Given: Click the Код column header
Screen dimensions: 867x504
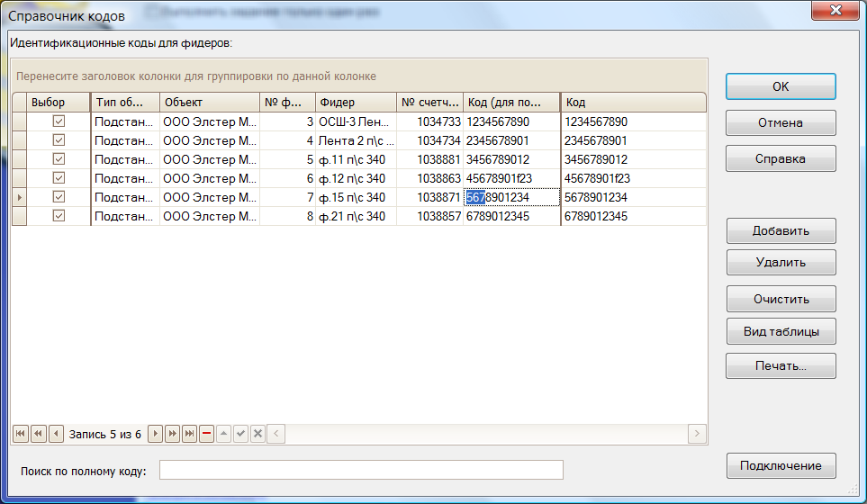Looking at the screenshot, I should (x=632, y=103).
